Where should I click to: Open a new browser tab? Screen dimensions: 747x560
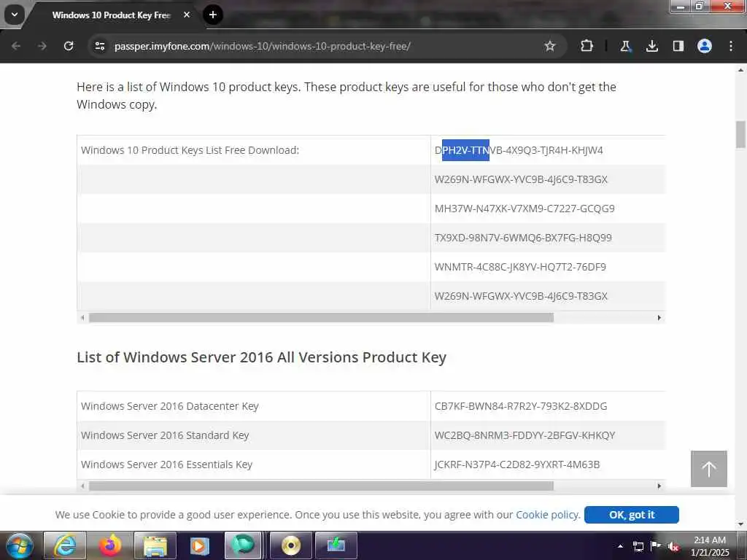(x=213, y=15)
